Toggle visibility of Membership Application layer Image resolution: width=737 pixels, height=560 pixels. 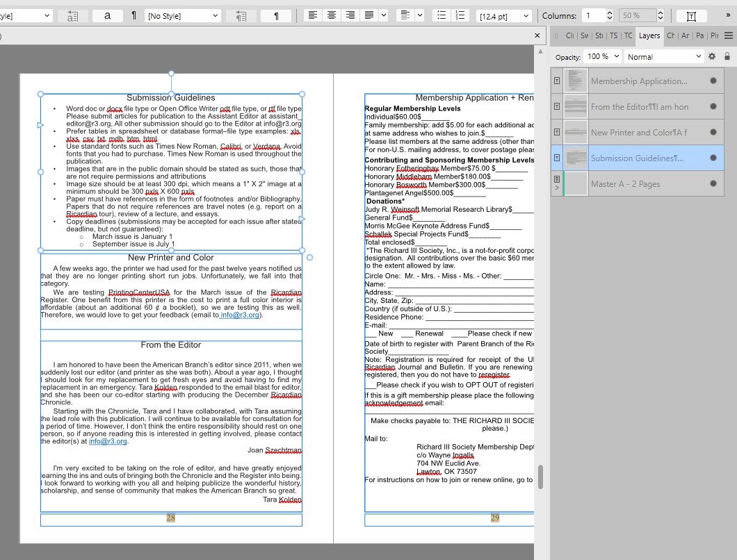(713, 81)
